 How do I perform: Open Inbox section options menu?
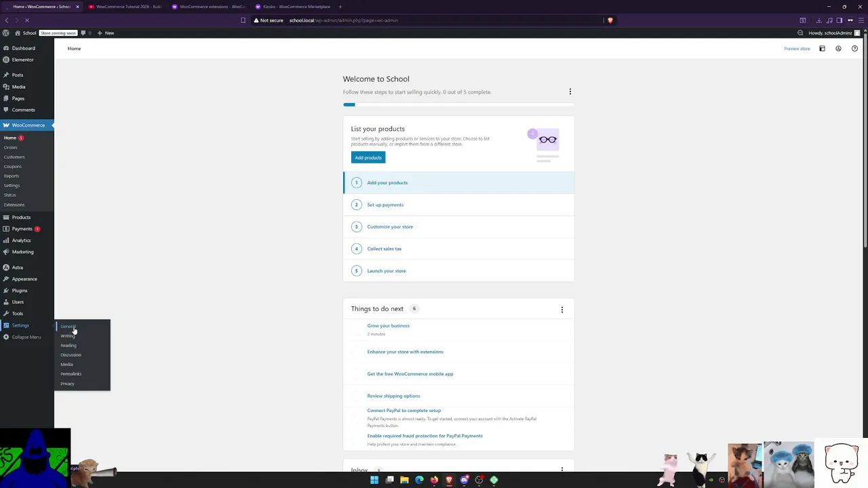coord(561,469)
